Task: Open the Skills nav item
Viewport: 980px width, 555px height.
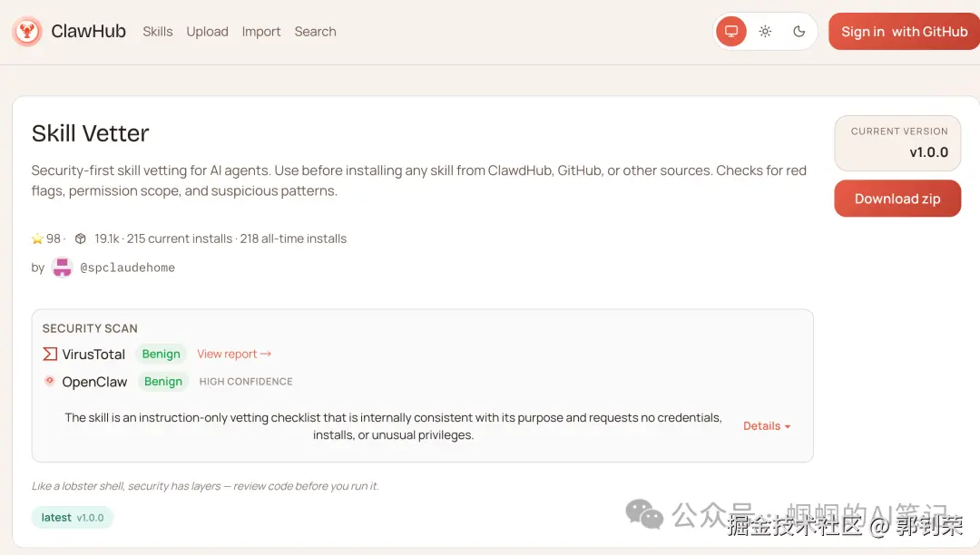Action: [158, 31]
